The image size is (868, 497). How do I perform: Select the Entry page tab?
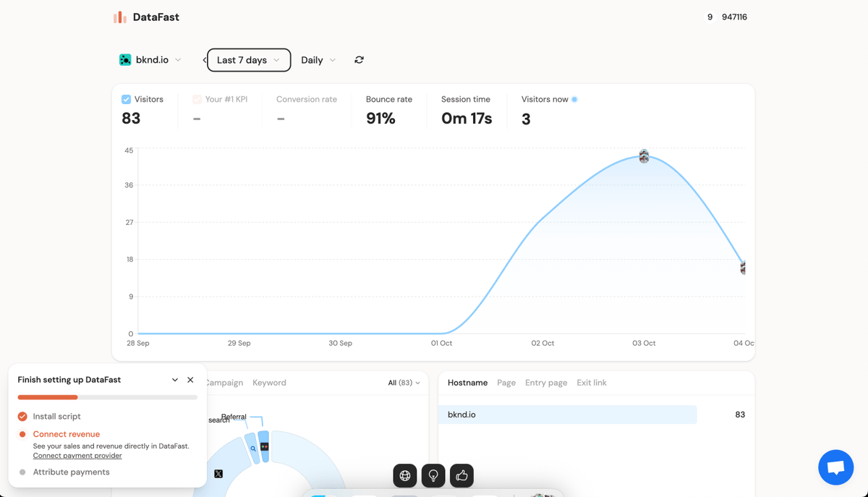tap(546, 383)
